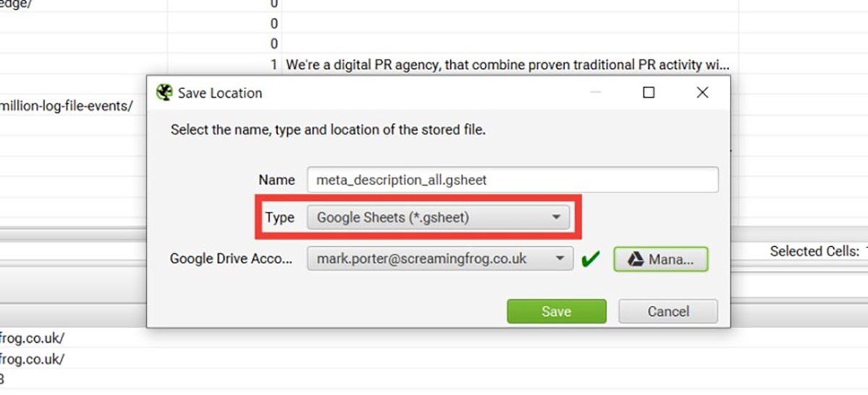Select the million-log-file-events URL cell
Screen dimensions: 868x395
pyautogui.click(x=67, y=106)
